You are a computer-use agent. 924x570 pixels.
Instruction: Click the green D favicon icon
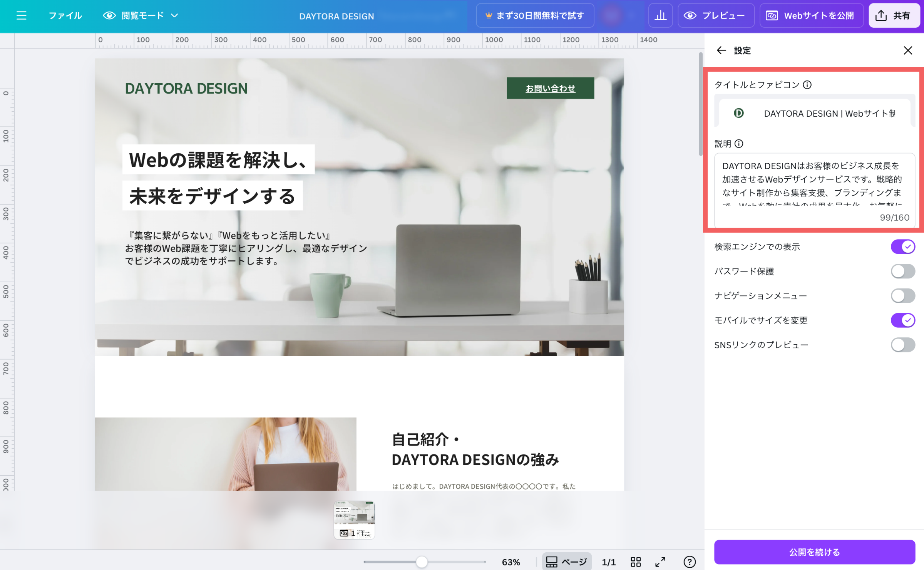coord(738,113)
